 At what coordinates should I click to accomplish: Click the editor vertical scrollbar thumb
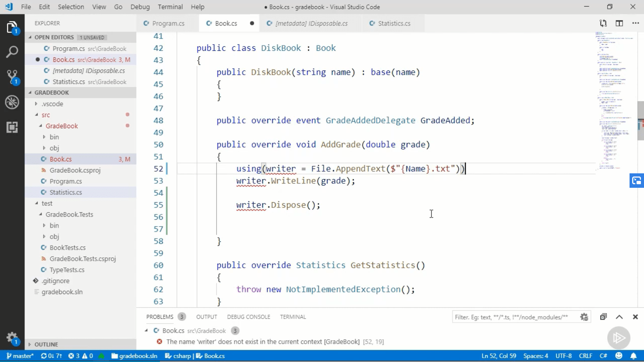[640, 120]
